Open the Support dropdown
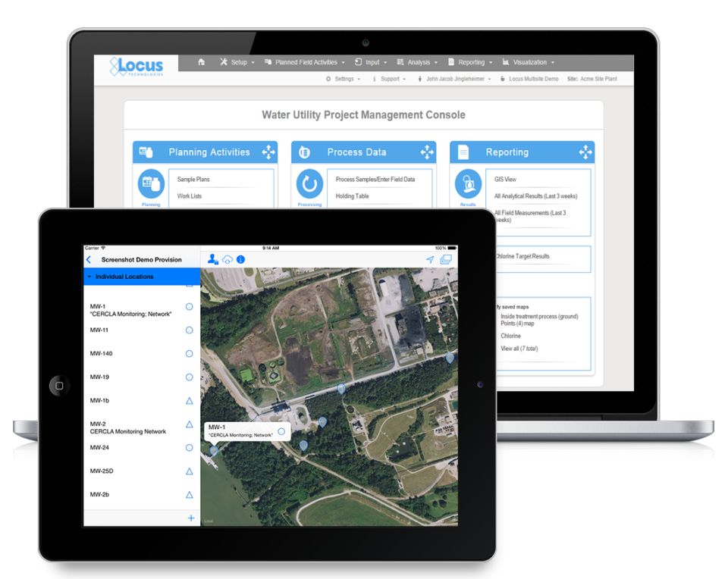This screenshot has height=579, width=728. tap(389, 79)
